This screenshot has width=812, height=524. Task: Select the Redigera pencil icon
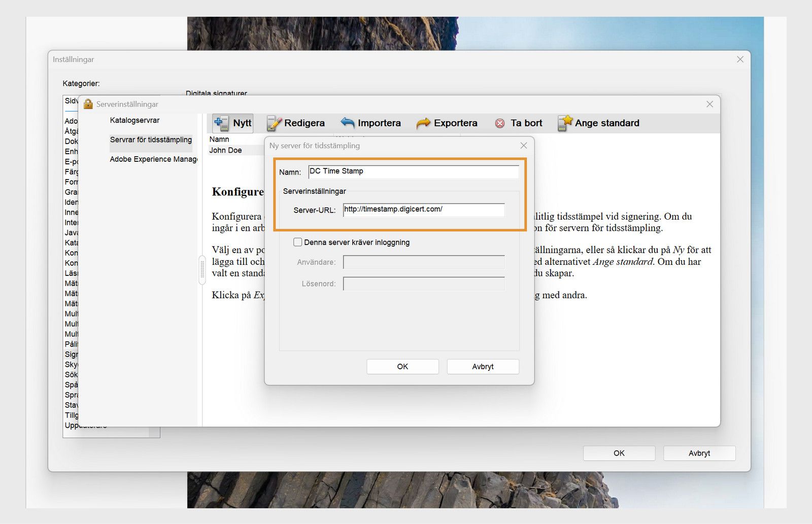[x=273, y=122]
